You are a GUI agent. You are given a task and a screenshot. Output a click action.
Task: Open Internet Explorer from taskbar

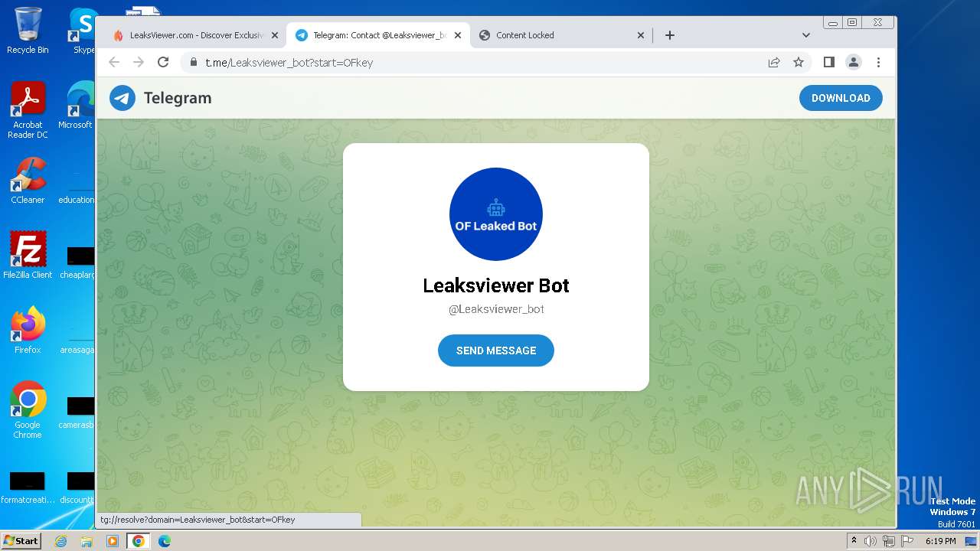61,541
